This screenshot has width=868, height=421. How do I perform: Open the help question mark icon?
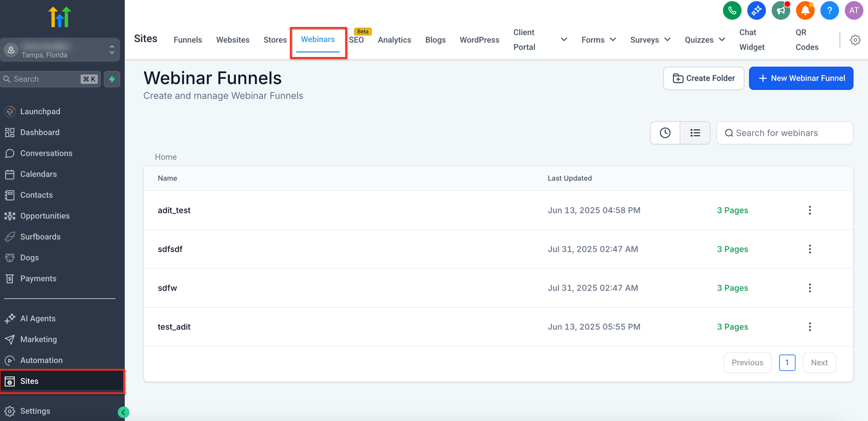click(830, 10)
